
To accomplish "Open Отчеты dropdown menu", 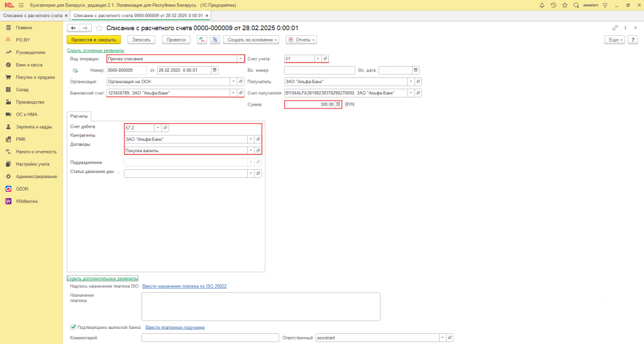I will pos(301,40).
